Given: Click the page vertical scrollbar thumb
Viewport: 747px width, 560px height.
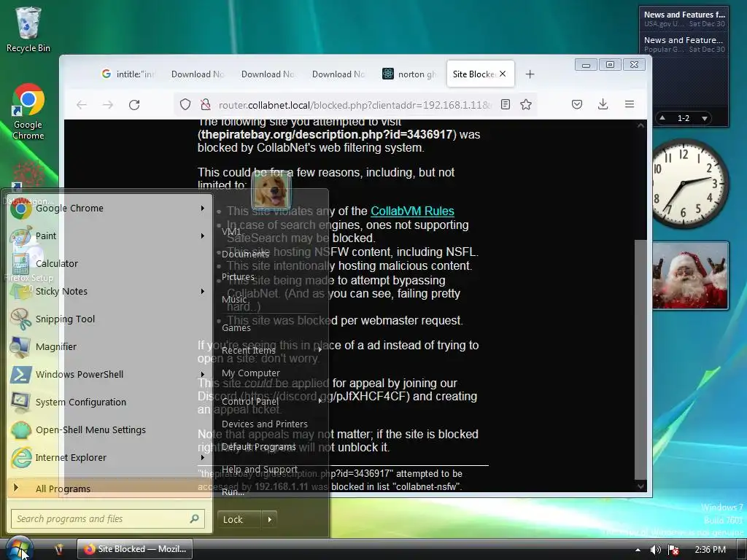Looking at the screenshot, I should coord(640,359).
